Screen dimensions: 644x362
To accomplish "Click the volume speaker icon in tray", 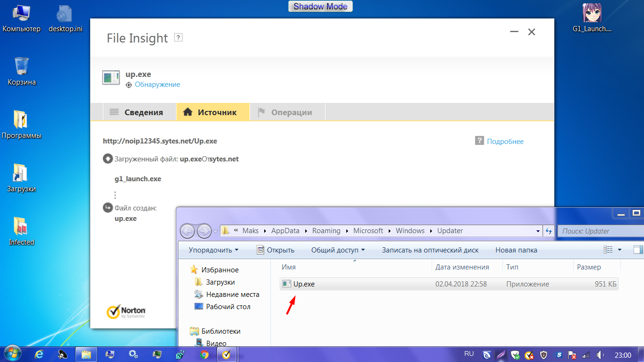I will pyautogui.click(x=600, y=354).
